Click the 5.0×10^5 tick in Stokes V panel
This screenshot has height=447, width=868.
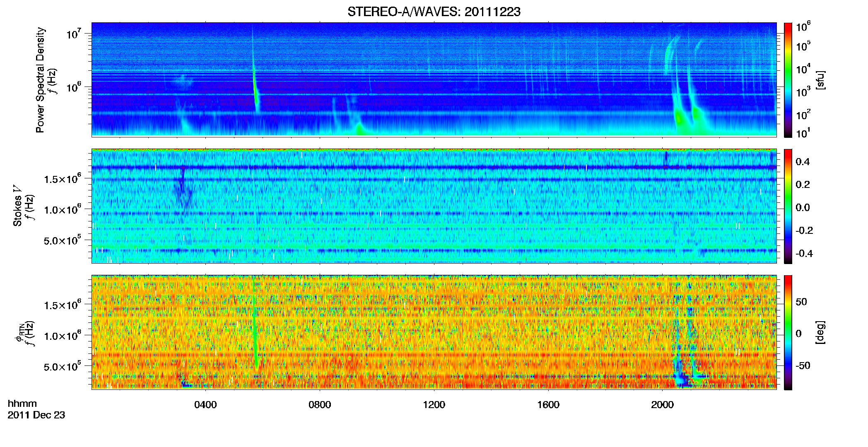[x=63, y=240]
